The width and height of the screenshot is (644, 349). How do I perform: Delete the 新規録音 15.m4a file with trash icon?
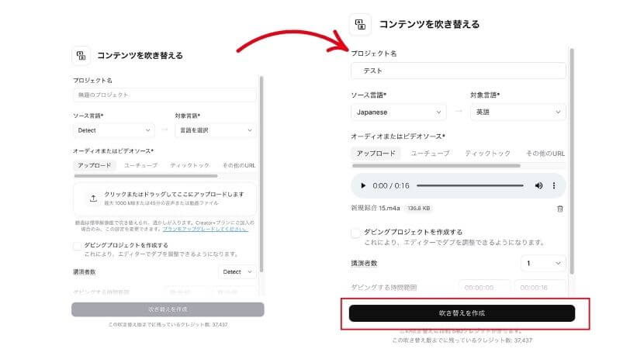[x=559, y=209]
